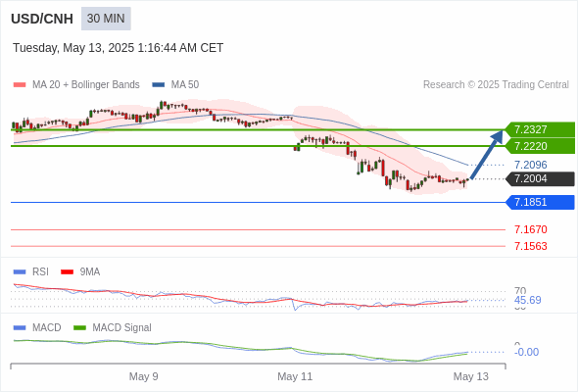The image size is (578, 392).
Task: Click the MACD Signal green legend swatch
Action: [79, 328]
